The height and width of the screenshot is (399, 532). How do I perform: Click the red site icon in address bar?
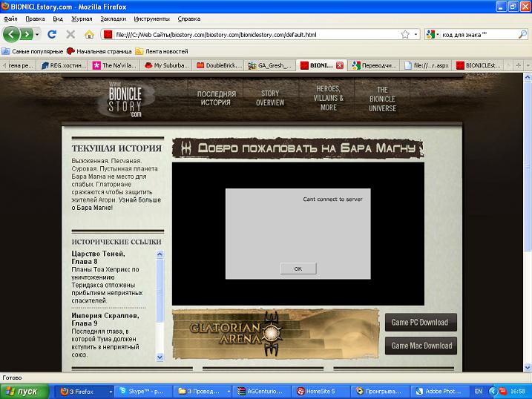pos(108,34)
